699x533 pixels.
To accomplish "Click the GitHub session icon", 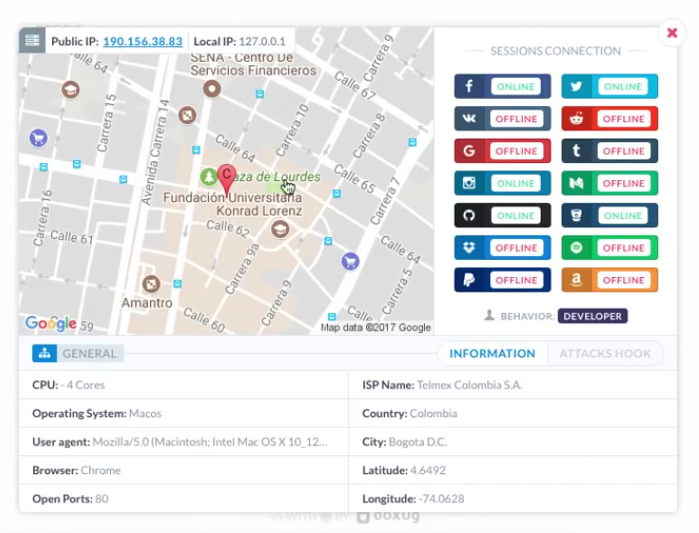I will pos(470,216).
